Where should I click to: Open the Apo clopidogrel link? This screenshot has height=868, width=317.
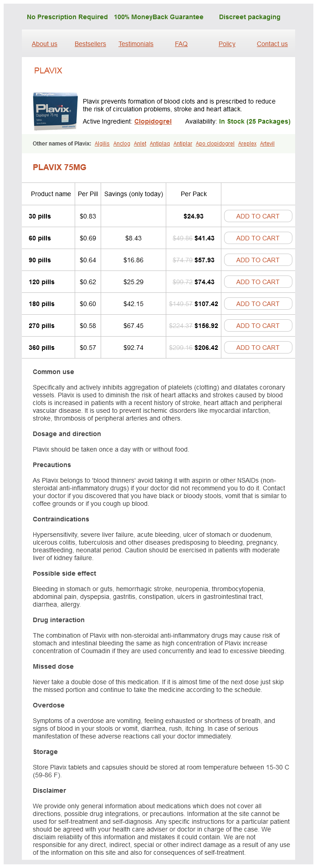215,144
